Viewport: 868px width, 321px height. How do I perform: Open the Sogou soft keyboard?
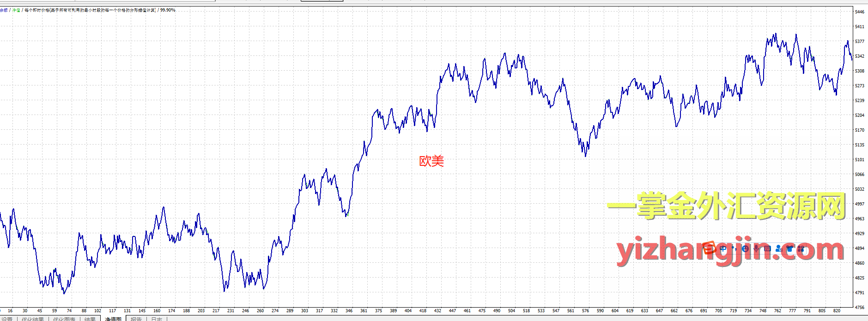(x=767, y=248)
